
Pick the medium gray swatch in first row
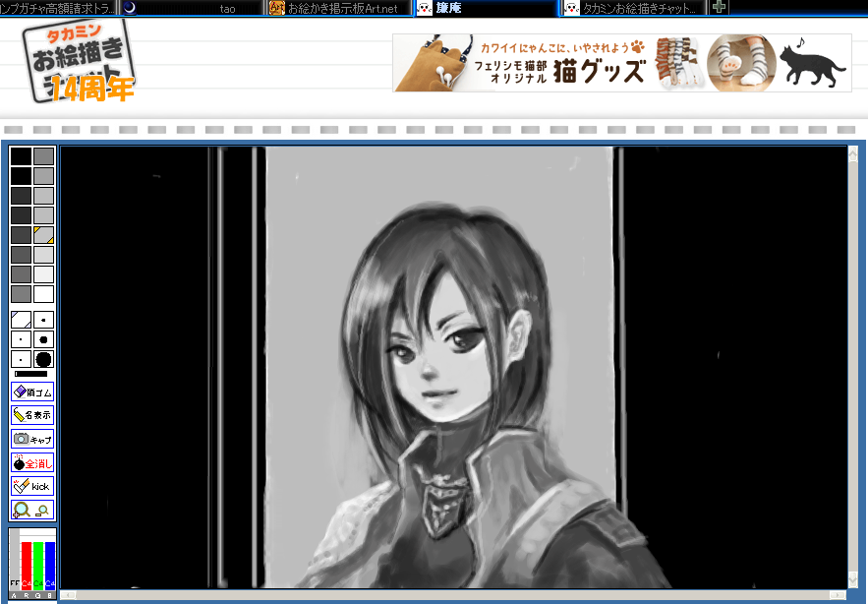tap(43, 156)
